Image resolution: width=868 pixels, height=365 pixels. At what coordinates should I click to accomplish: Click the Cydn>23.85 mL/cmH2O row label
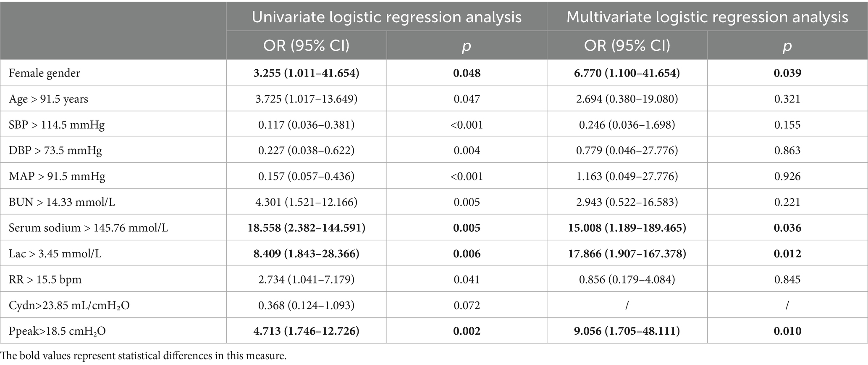point(69,305)
